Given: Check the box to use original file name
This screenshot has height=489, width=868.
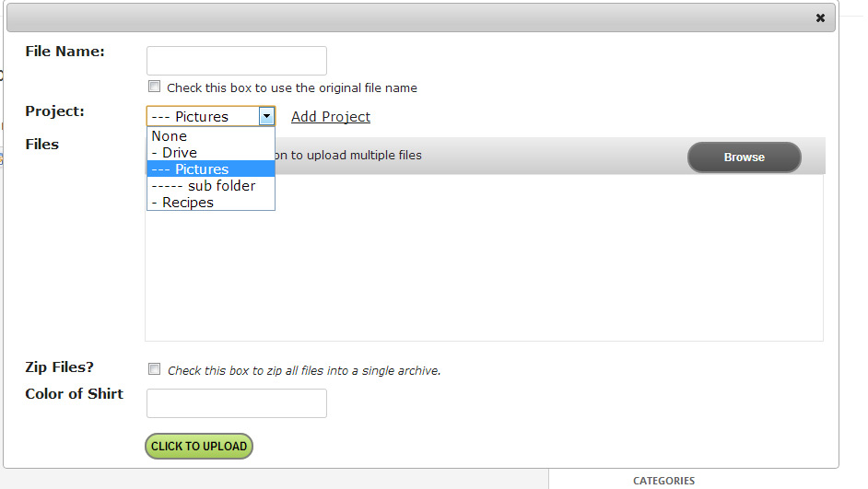Looking at the screenshot, I should [154, 87].
